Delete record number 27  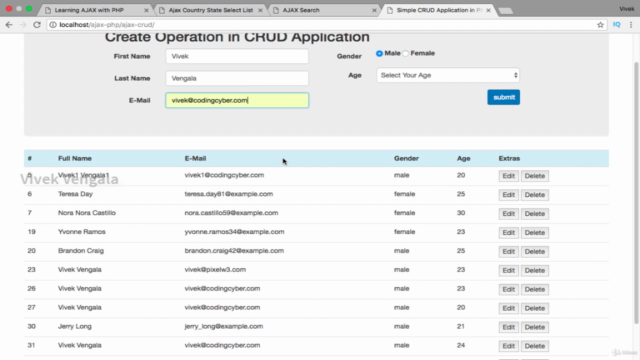click(535, 308)
